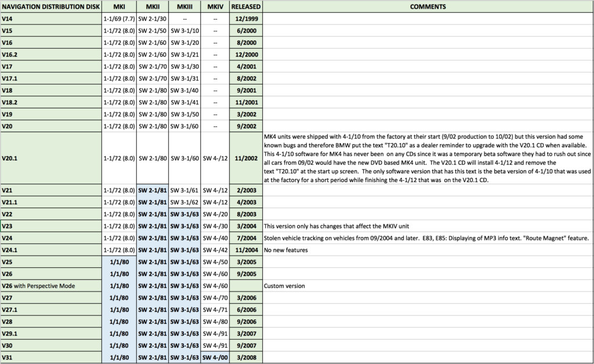Click the MKIV column header
Image resolution: width=594 pixels, height=364 pixels.
tap(215, 6)
